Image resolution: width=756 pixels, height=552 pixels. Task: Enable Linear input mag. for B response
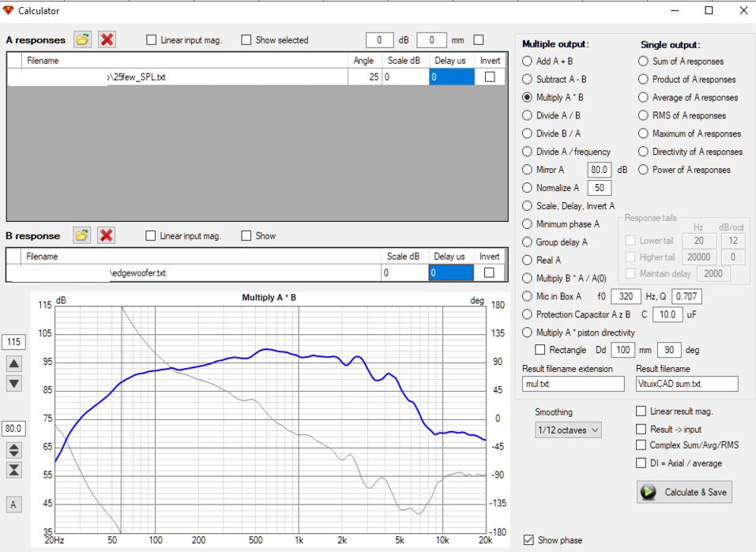[151, 236]
